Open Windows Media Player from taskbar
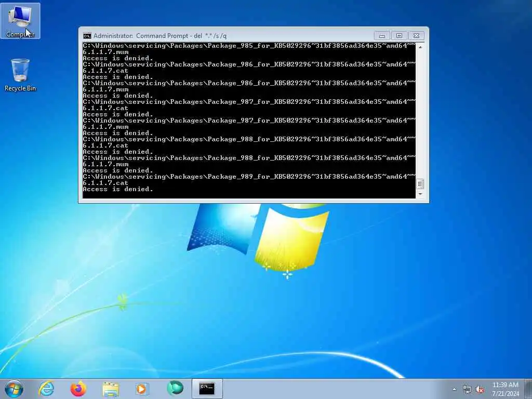 coord(142,389)
